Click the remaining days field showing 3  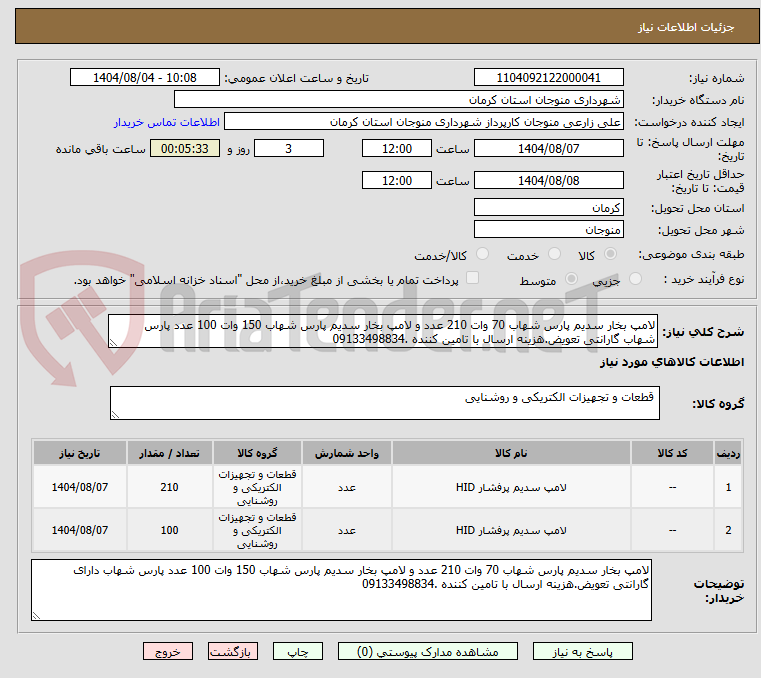[289, 148]
